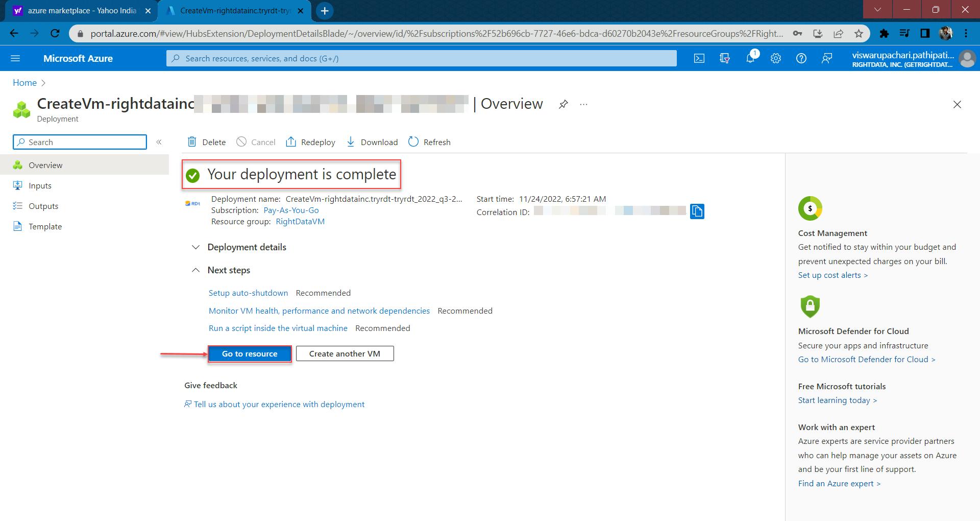Expand Deployment details
This screenshot has width=980, height=521.
[x=195, y=247]
